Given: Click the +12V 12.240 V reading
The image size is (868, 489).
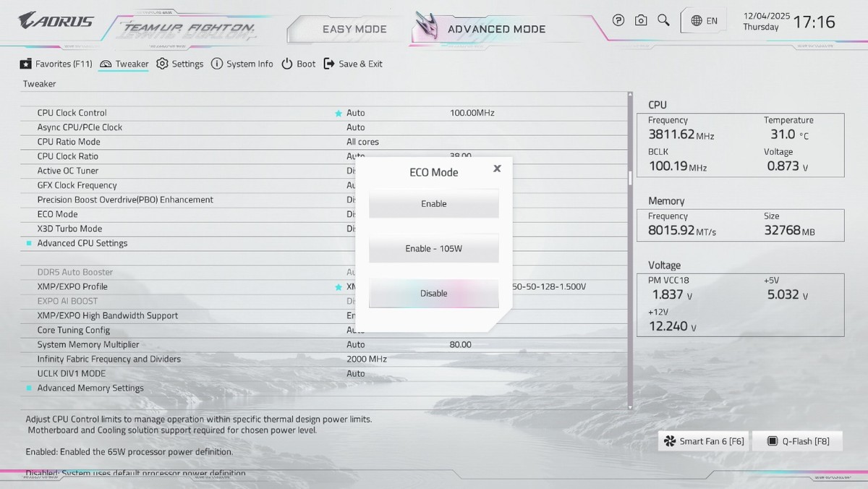Looking at the screenshot, I should click(674, 326).
